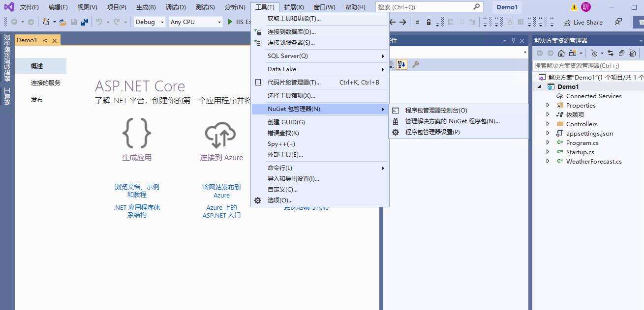The height and width of the screenshot is (310, 644).
Task: Click the wrench property pages icon
Action: (416, 64)
